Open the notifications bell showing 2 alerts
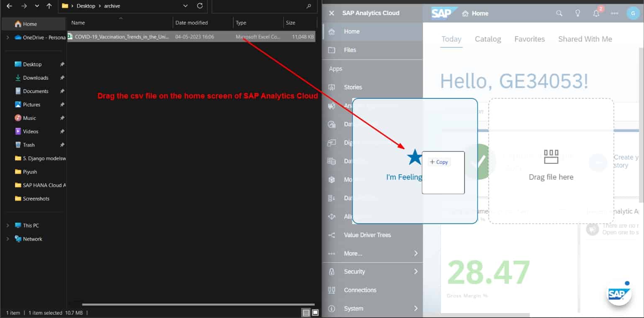Viewport: 644px width, 318px height. coord(596,13)
